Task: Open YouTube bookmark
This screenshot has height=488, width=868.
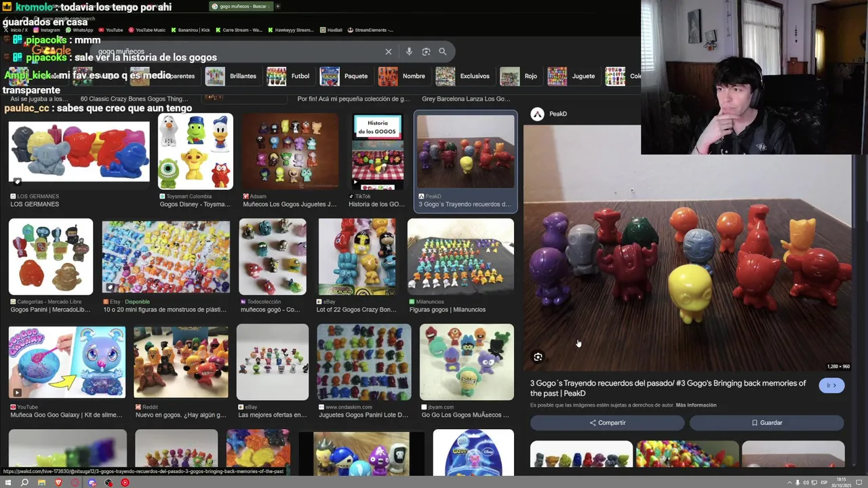Action: point(111,30)
